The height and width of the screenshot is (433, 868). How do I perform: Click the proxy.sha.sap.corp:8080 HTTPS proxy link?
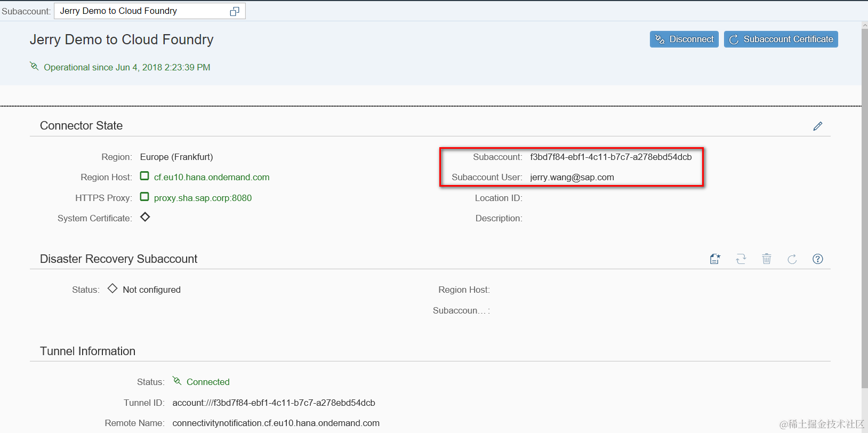[203, 198]
